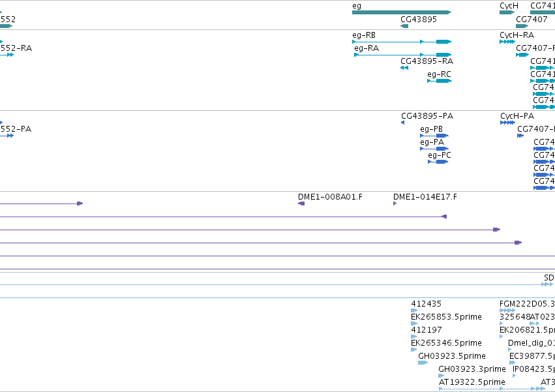Open the 412435 EST label

(426, 304)
